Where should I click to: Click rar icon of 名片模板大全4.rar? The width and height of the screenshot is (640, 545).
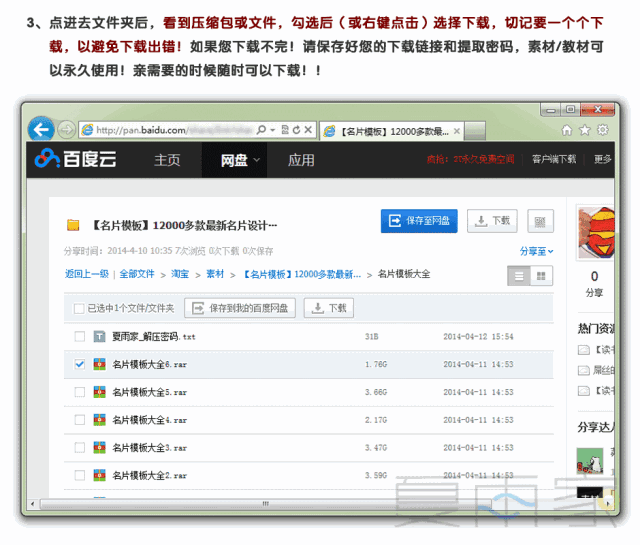99,420
